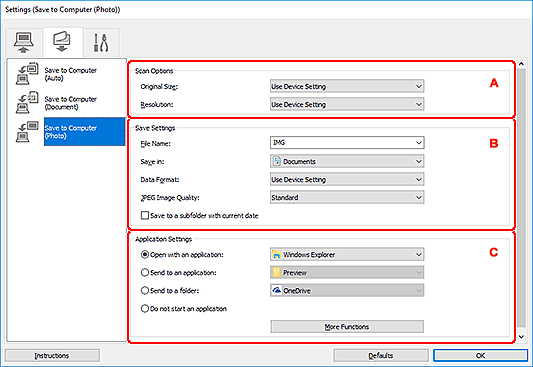This screenshot has height=367, width=533.
Task: Open the scanning from computer tab
Action: (23, 42)
